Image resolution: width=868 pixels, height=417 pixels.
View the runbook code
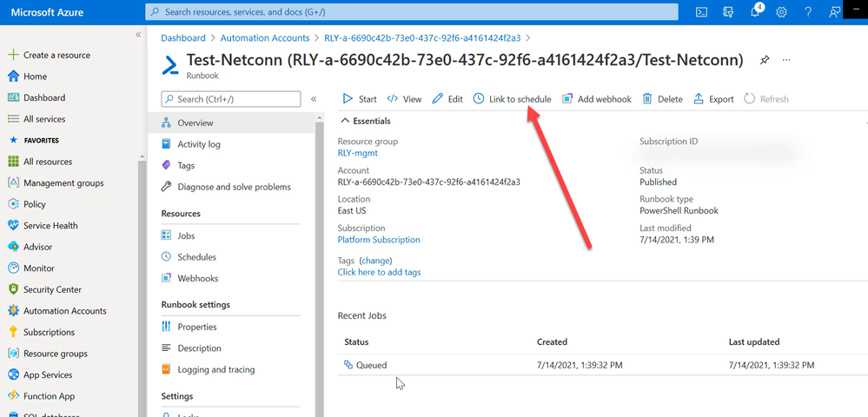[404, 99]
